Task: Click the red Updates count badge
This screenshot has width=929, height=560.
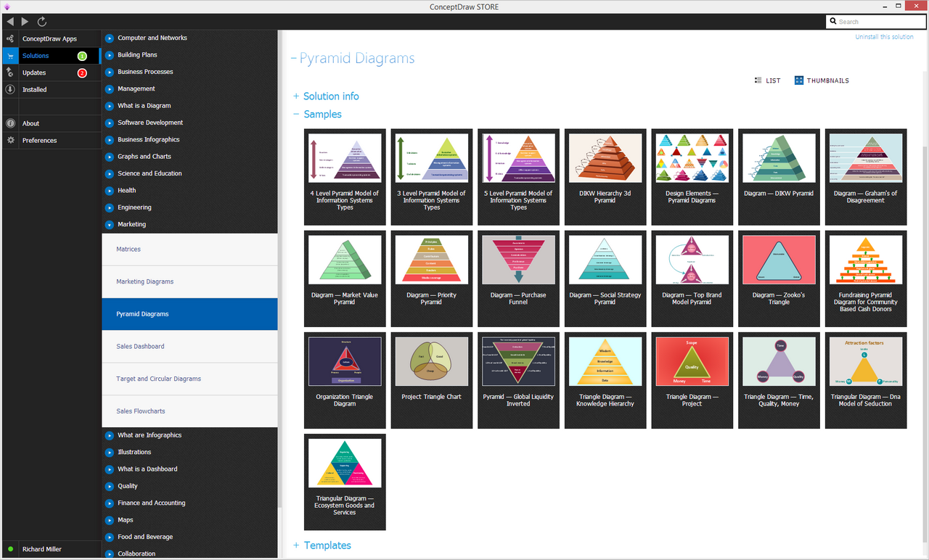Action: pyautogui.click(x=82, y=73)
